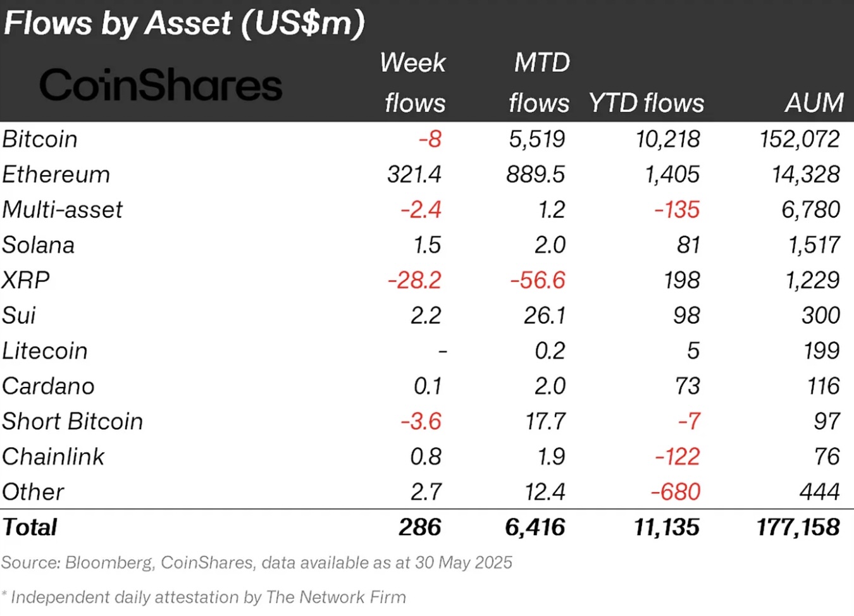
Task: Click the Week flows column header
Action: (x=414, y=83)
